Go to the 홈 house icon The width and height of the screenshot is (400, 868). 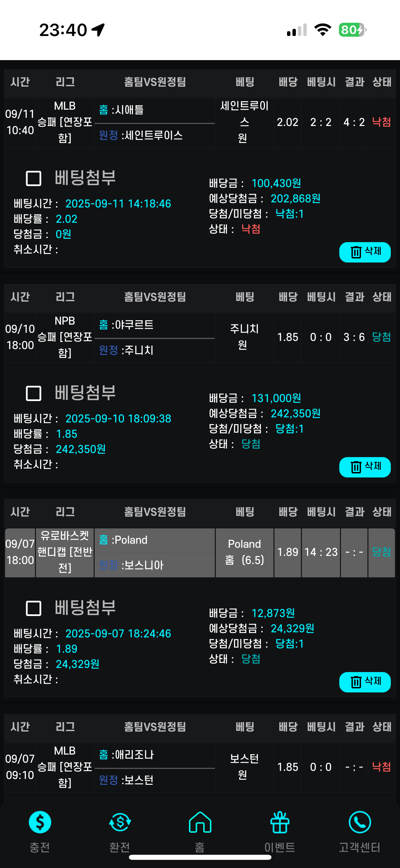pyautogui.click(x=200, y=822)
